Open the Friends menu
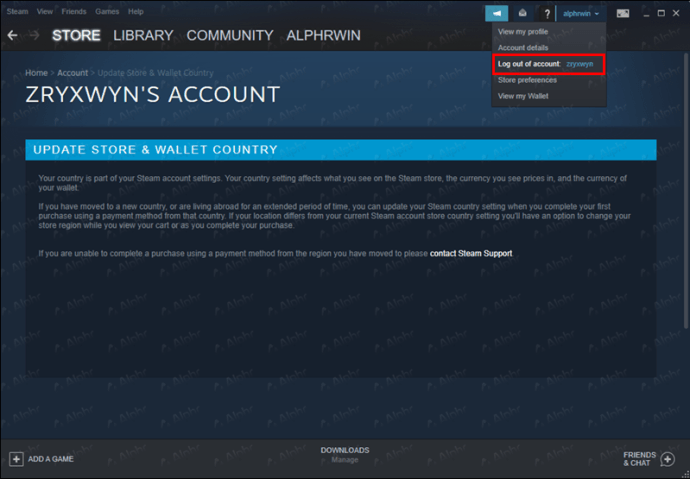Image resolution: width=690 pixels, height=479 pixels. click(74, 11)
